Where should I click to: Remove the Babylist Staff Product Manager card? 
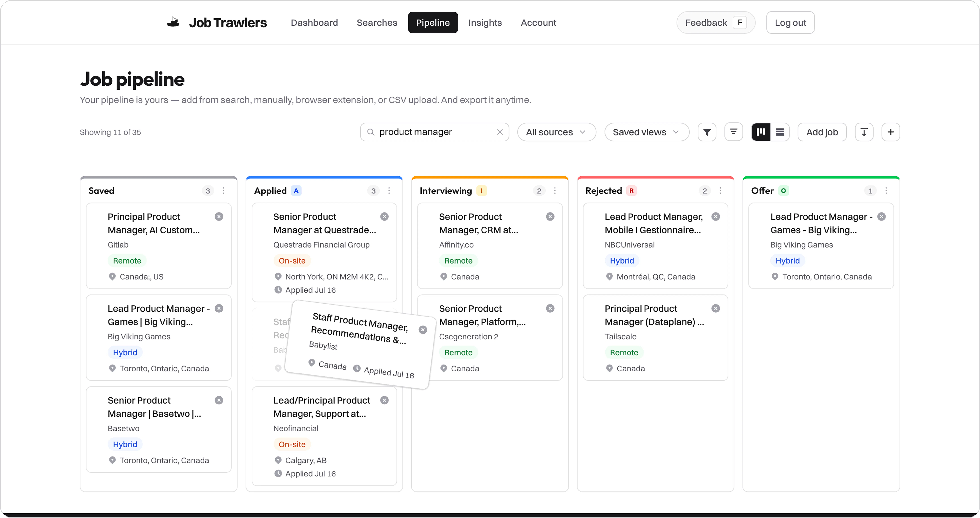(x=423, y=330)
